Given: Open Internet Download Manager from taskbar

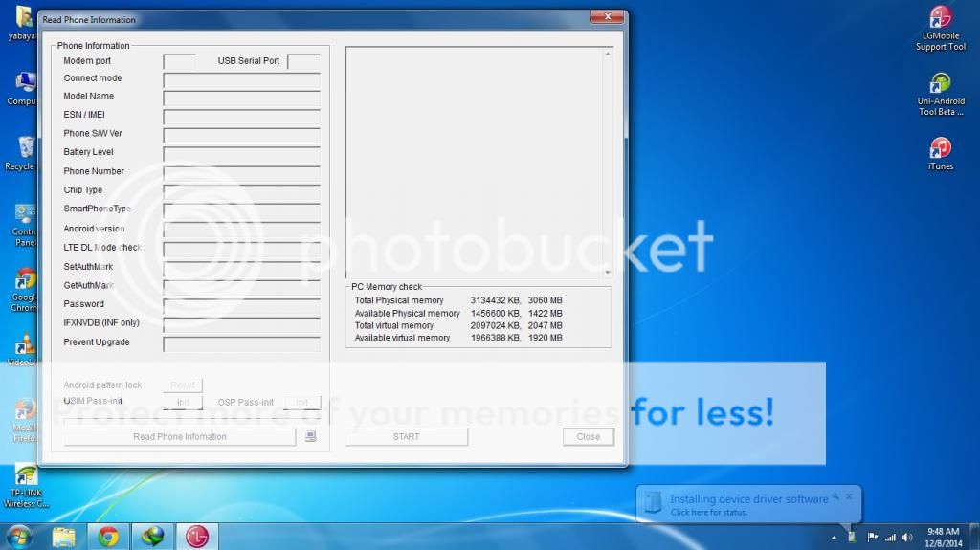Looking at the screenshot, I should (x=152, y=537).
